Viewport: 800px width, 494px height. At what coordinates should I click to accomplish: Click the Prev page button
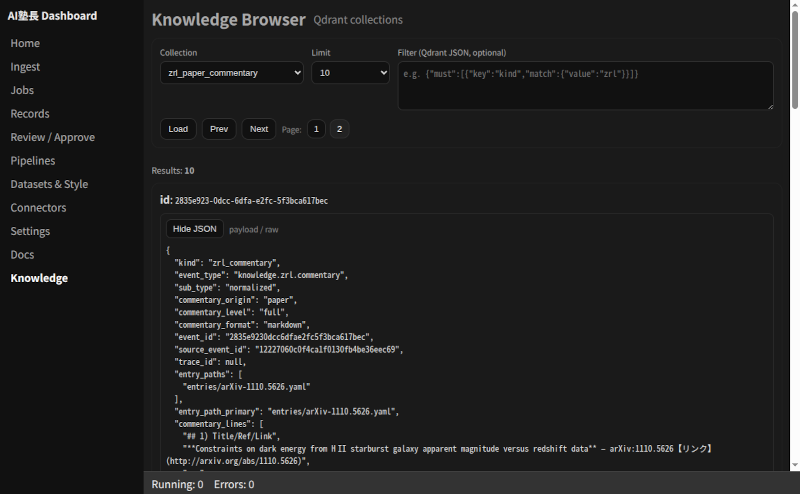pos(219,129)
